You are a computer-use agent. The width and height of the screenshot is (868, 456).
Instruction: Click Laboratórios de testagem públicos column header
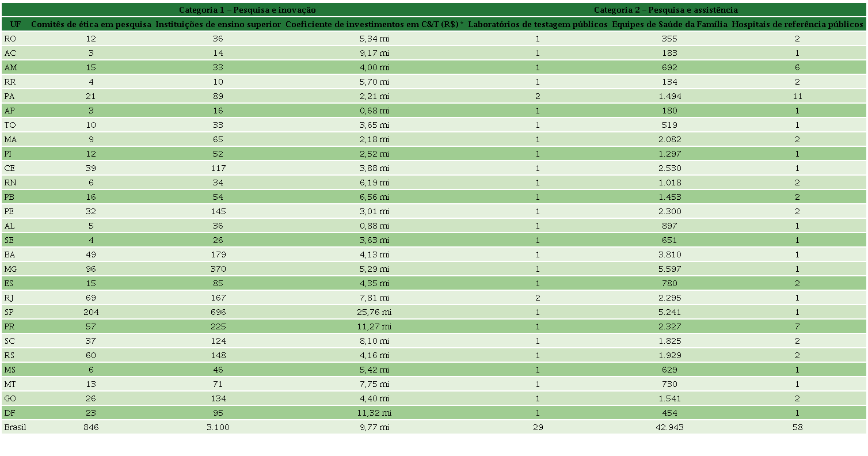point(538,24)
